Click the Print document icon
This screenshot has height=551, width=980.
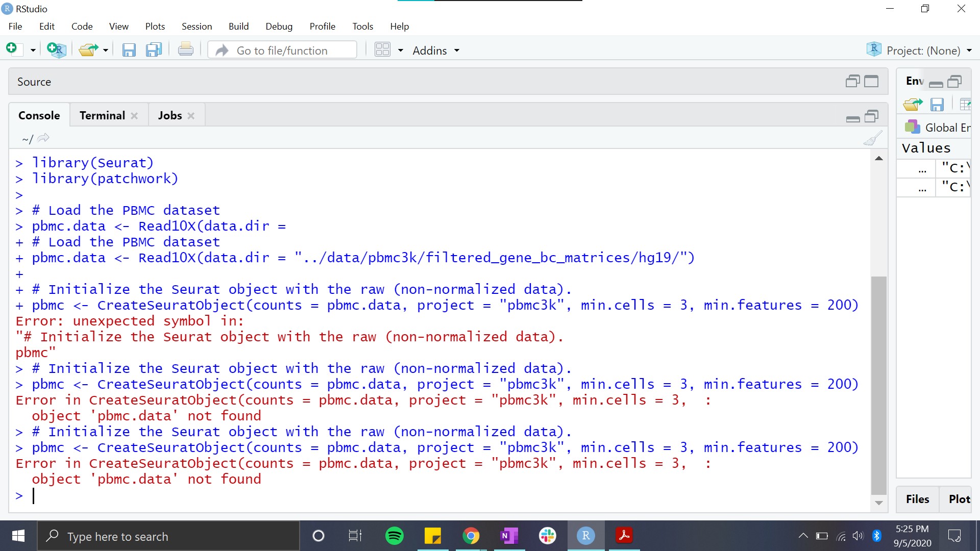coord(186,49)
